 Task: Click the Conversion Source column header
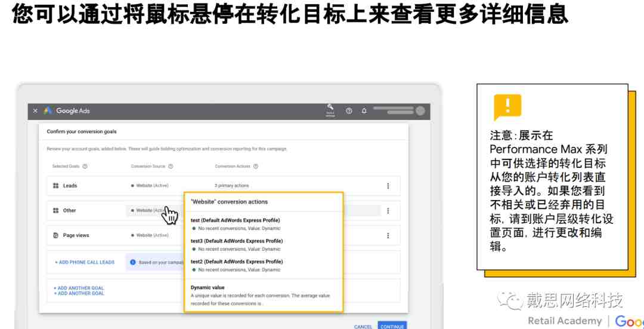click(x=148, y=167)
